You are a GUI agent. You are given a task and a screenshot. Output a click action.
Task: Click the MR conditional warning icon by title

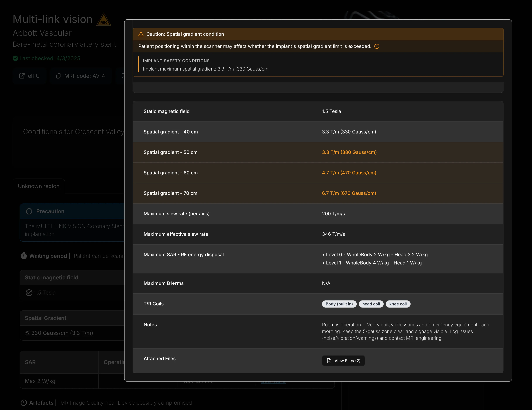pos(104,19)
